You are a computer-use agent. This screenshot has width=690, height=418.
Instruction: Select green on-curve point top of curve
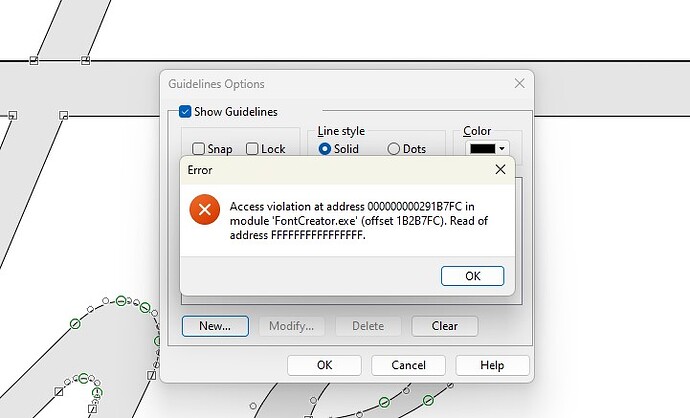click(121, 301)
